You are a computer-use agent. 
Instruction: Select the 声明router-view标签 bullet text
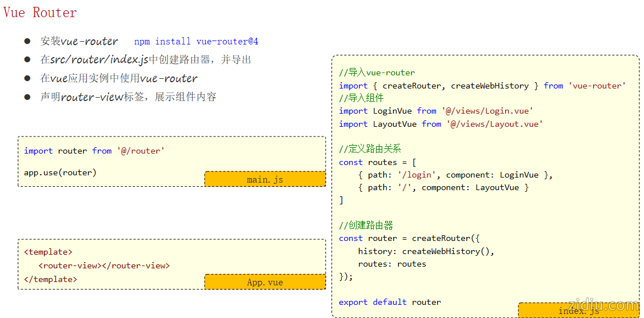tap(128, 97)
